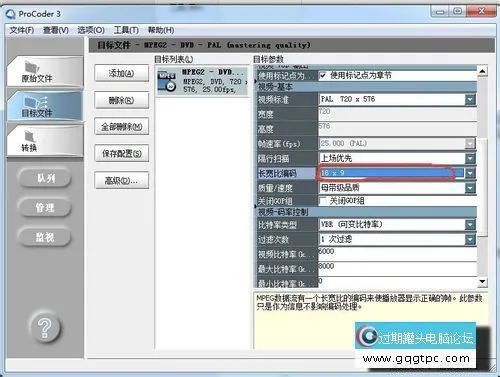Open 高级(D)... advanced settings
This screenshot has height=377, width=500.
(x=122, y=180)
